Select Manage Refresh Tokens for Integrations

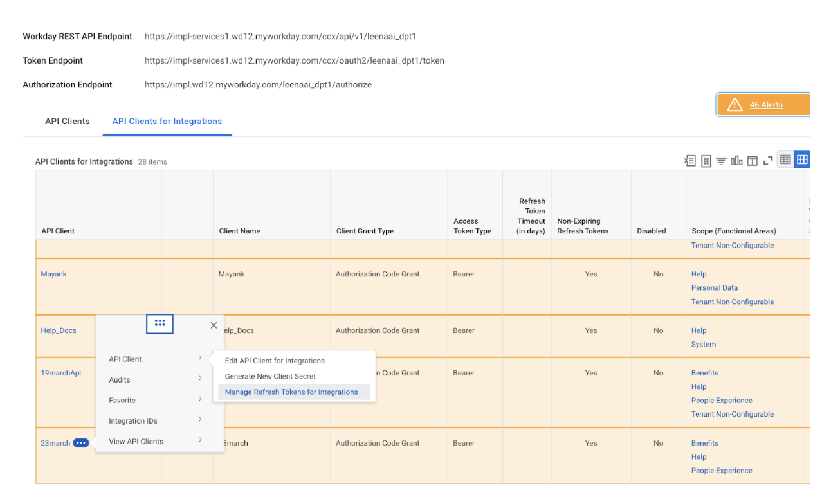291,392
